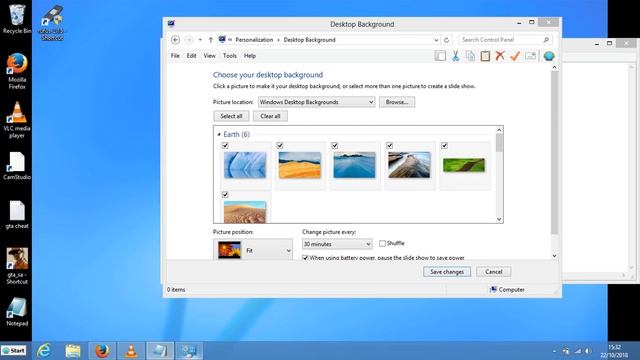640x360 pixels.
Task: Go back with the Back arrow
Action: click(176, 40)
